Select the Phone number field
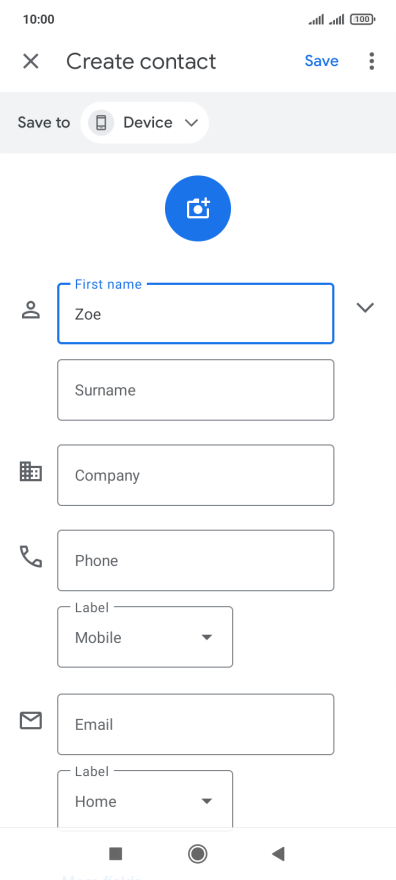The height and width of the screenshot is (880, 396). pyautogui.click(x=196, y=561)
